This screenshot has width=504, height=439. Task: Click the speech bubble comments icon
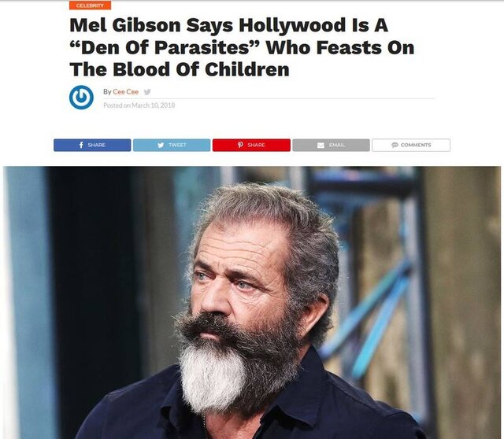[395, 145]
